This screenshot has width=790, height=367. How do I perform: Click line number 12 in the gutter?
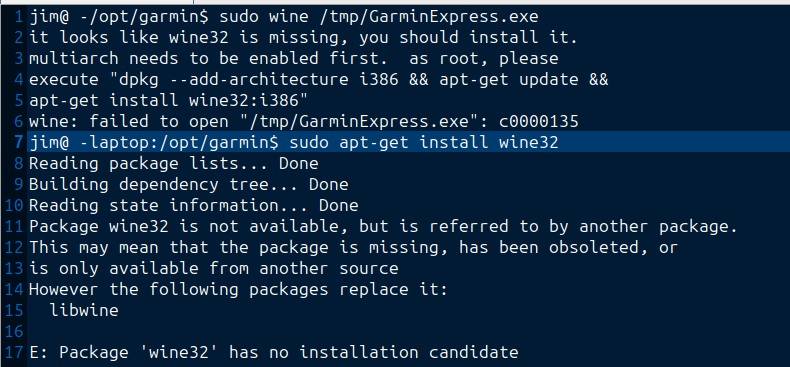[14, 248]
